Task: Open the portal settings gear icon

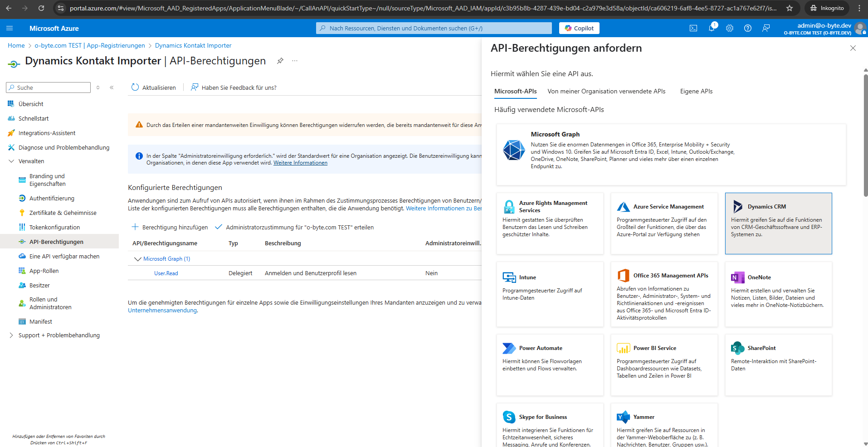Action: (730, 28)
